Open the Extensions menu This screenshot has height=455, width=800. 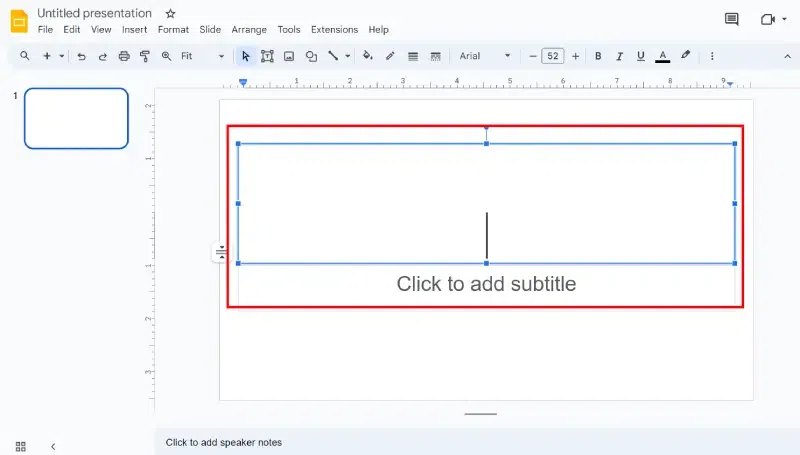[x=335, y=30]
